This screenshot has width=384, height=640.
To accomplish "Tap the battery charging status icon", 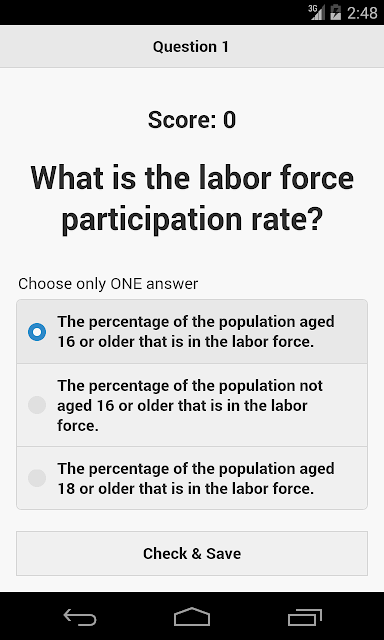I will 335,12.
